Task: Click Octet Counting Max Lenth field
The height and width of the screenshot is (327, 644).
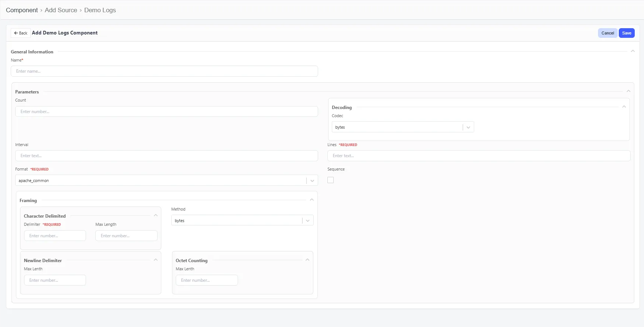Action: (x=207, y=280)
